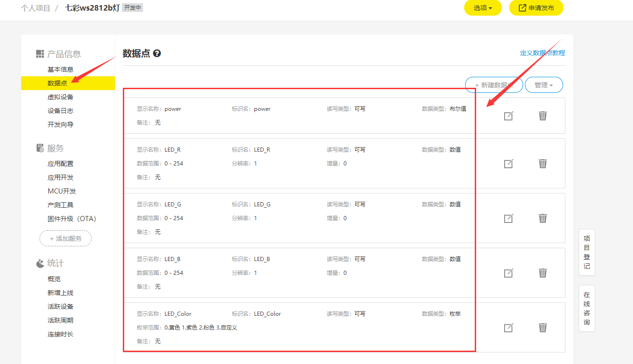
Task: Open 虚拟设备 in sidebar
Action: tap(60, 97)
